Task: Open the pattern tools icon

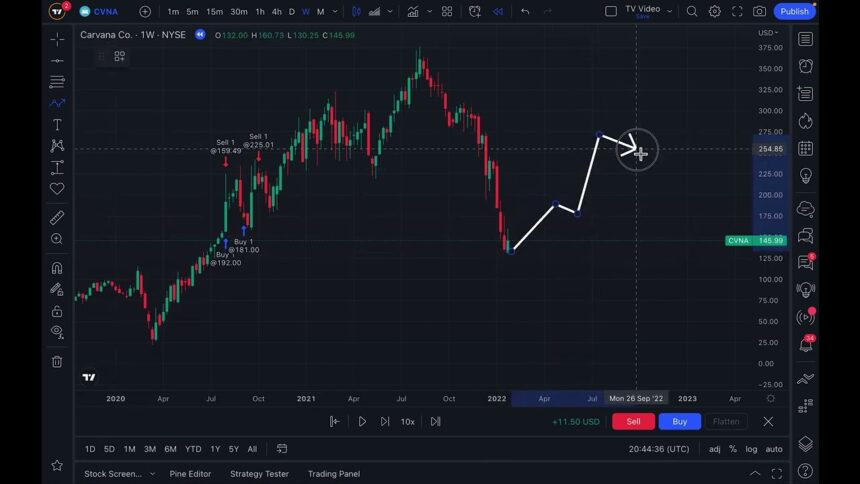Action: click(x=57, y=145)
